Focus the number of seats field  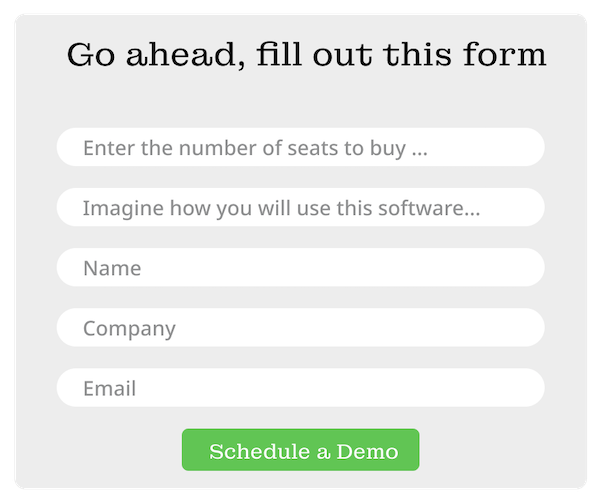(300, 148)
